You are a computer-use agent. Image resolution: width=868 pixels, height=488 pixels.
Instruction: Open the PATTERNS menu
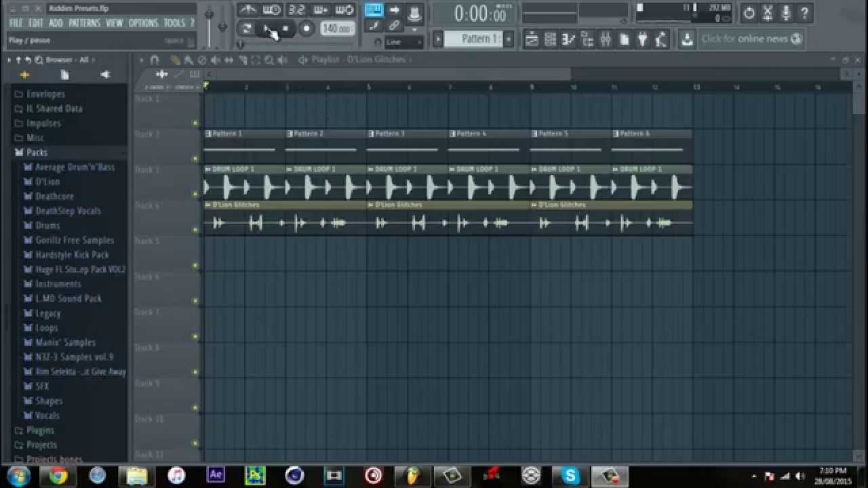[x=85, y=23]
